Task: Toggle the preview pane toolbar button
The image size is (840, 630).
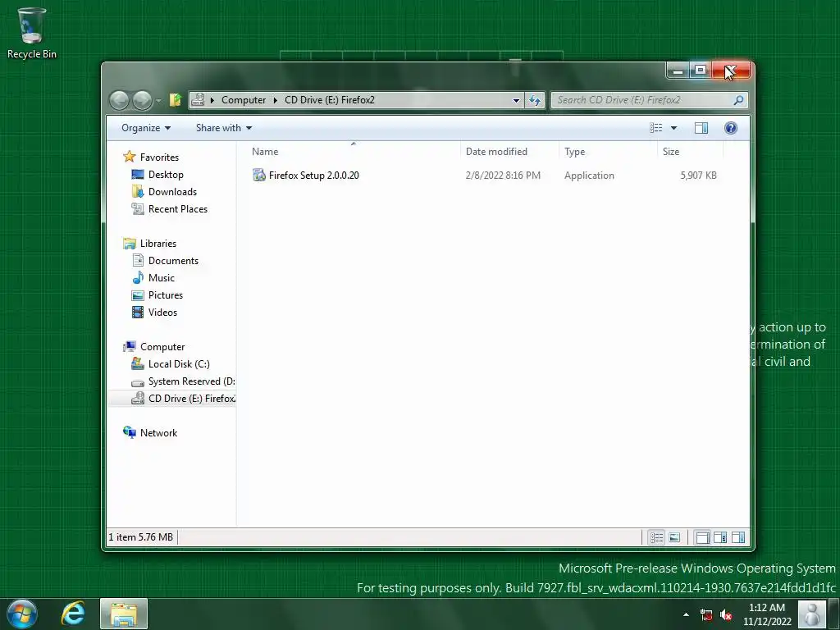Action: coord(701,128)
